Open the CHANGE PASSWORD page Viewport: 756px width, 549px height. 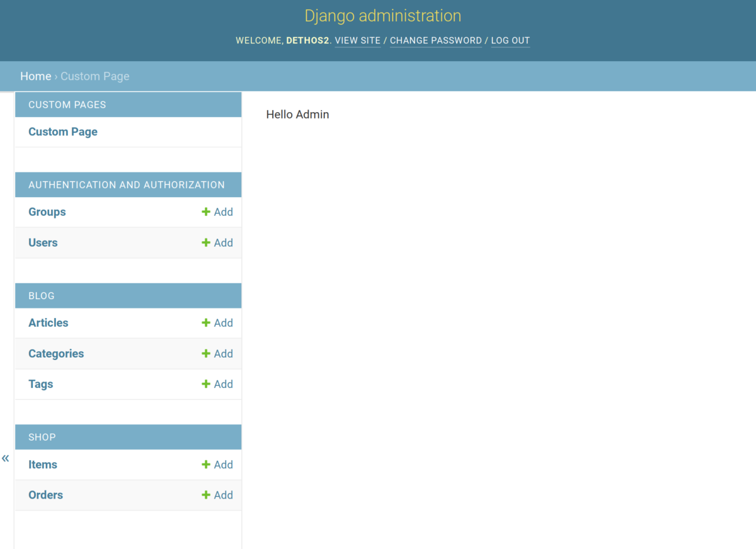pyautogui.click(x=435, y=40)
